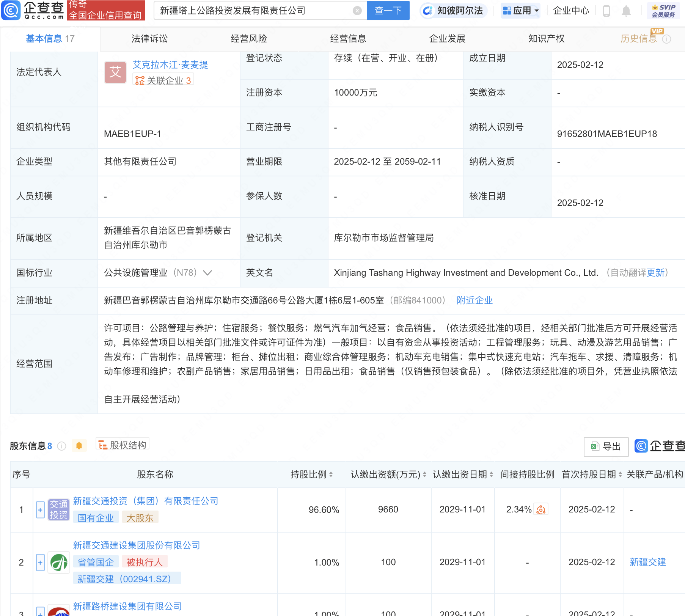Open 新疆路桥建设集团有限公司 link
Image resolution: width=685 pixels, height=616 pixels.
(x=127, y=607)
